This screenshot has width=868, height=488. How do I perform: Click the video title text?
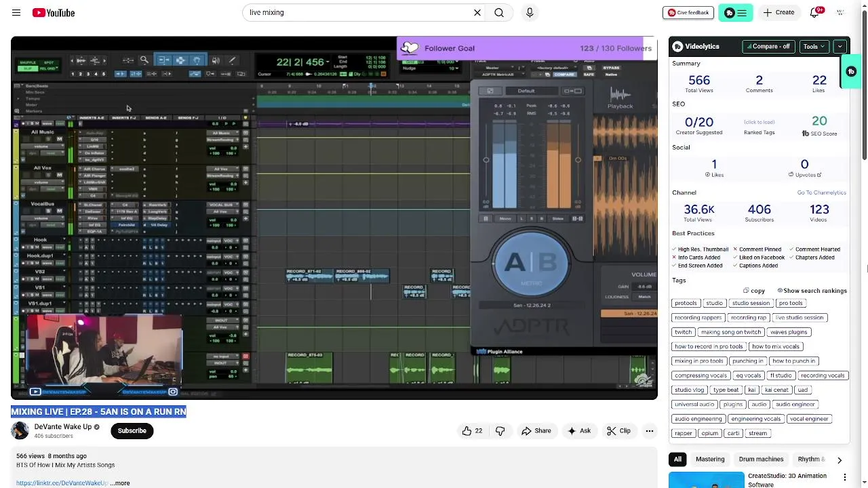(98, 411)
